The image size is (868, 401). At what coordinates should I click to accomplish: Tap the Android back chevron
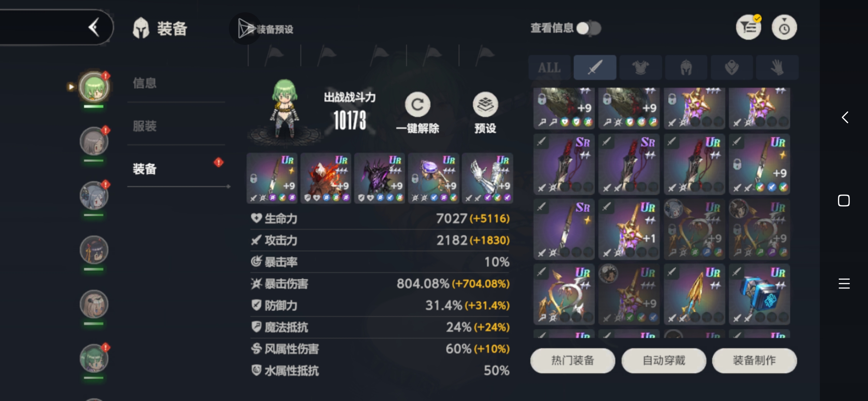pos(845,117)
